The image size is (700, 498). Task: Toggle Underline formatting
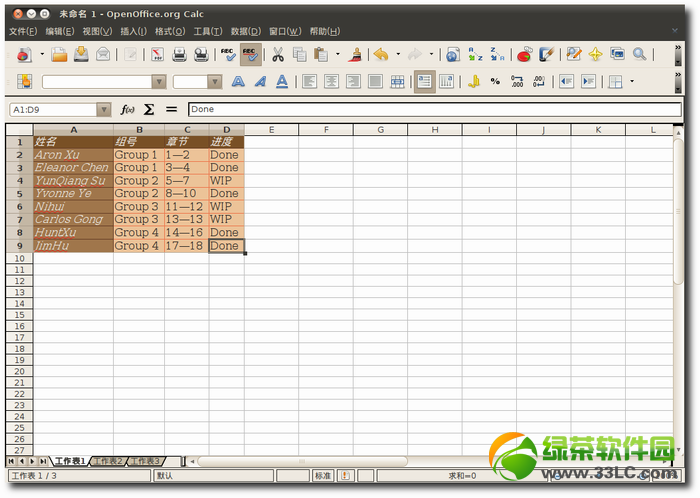(282, 82)
